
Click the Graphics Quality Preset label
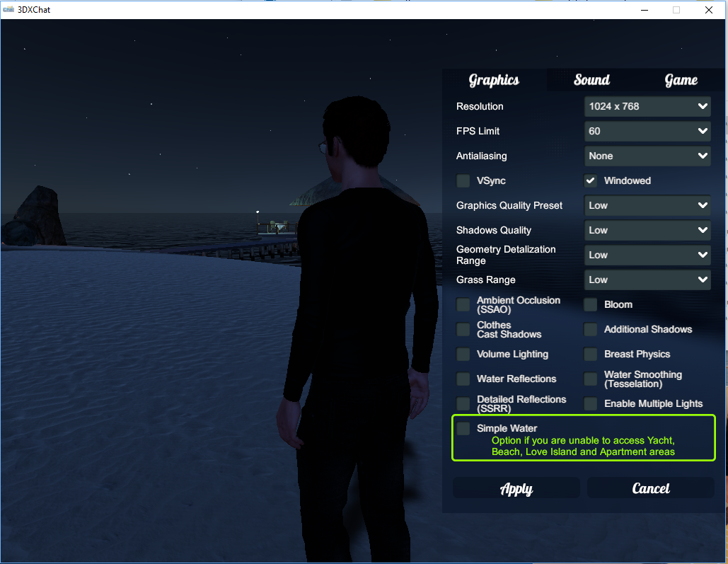(509, 205)
